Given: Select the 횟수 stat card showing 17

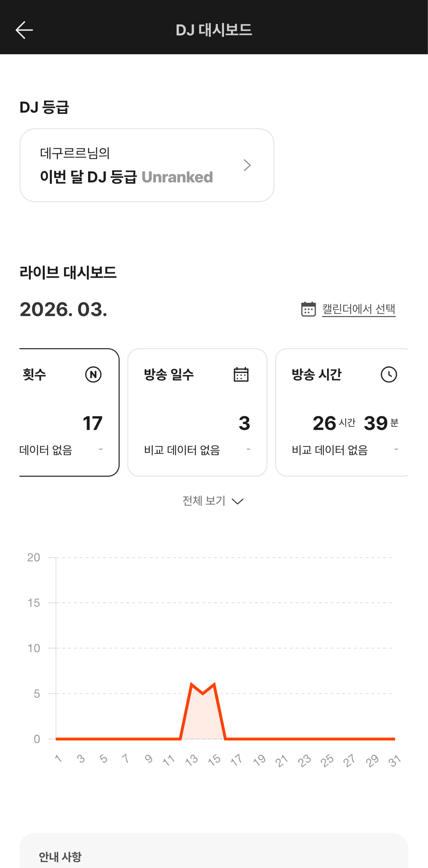Looking at the screenshot, I should click(x=69, y=412).
